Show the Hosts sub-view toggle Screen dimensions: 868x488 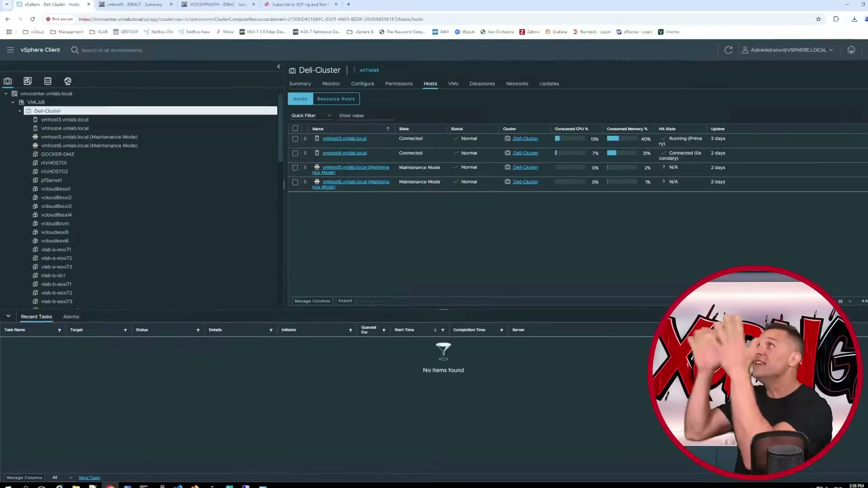pos(300,99)
